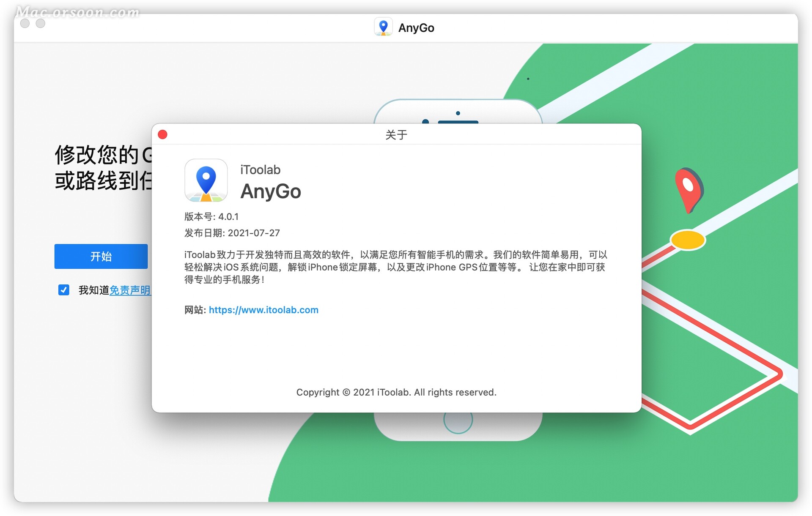This screenshot has height=516, width=812.
Task: Click the 网站 label before the URL
Action: tap(194, 310)
